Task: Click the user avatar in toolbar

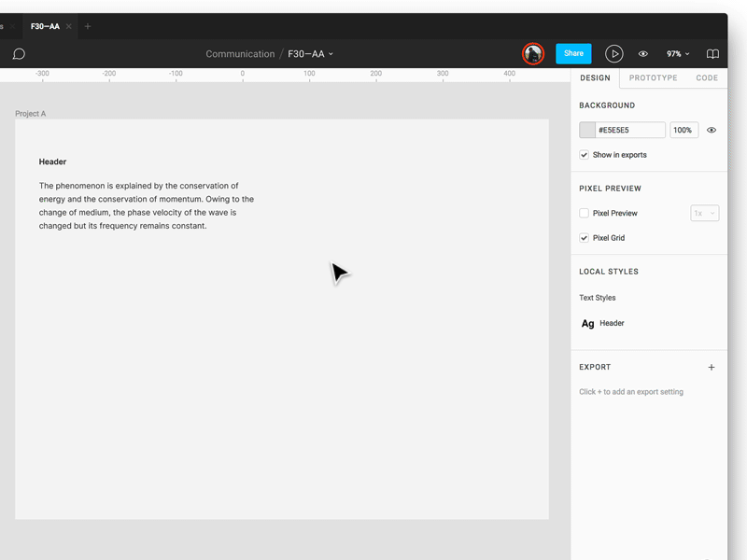Action: point(533,54)
